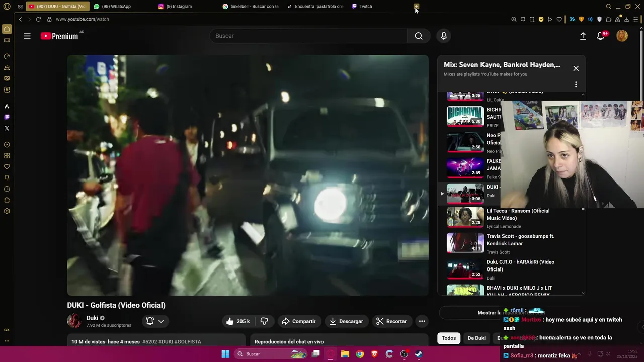This screenshot has width=644, height=362.
Task: Open the YouTube hamburger guide menu
Action: click(x=27, y=36)
